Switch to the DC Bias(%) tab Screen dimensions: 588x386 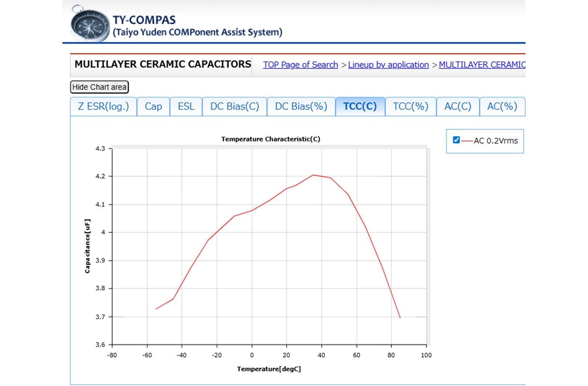pos(301,106)
